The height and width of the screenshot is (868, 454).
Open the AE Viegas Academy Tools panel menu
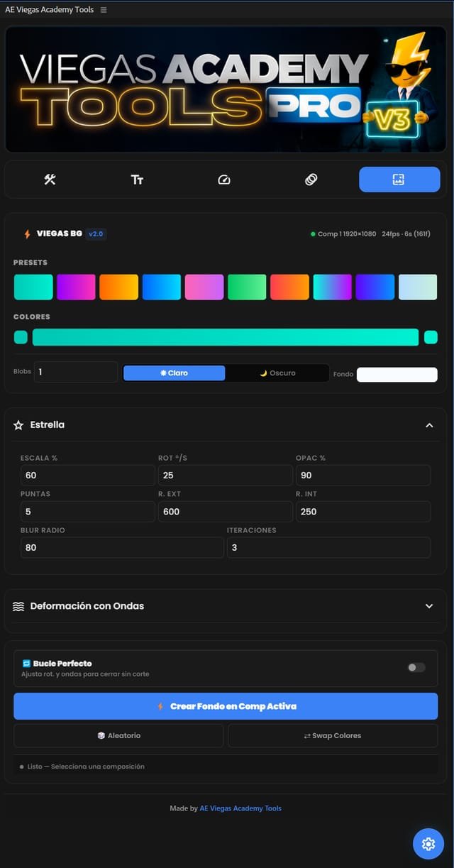point(104,10)
